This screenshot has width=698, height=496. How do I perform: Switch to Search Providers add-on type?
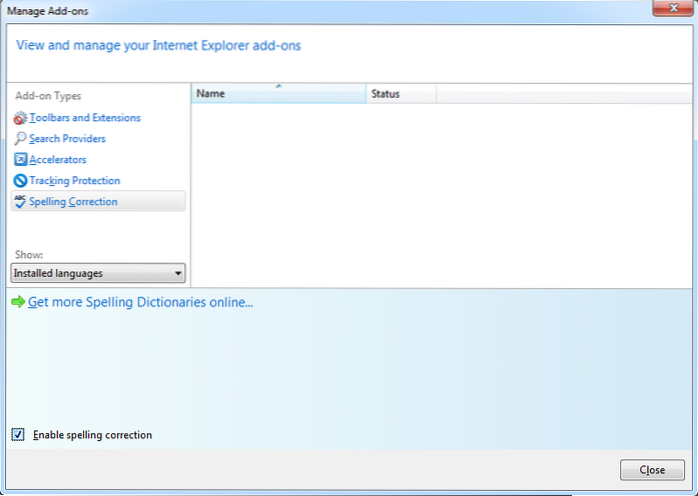(67, 139)
